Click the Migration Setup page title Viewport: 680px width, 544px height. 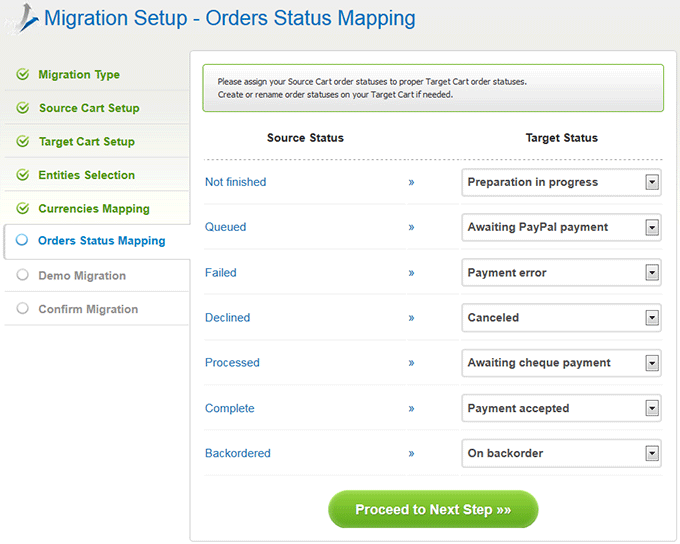point(230,19)
